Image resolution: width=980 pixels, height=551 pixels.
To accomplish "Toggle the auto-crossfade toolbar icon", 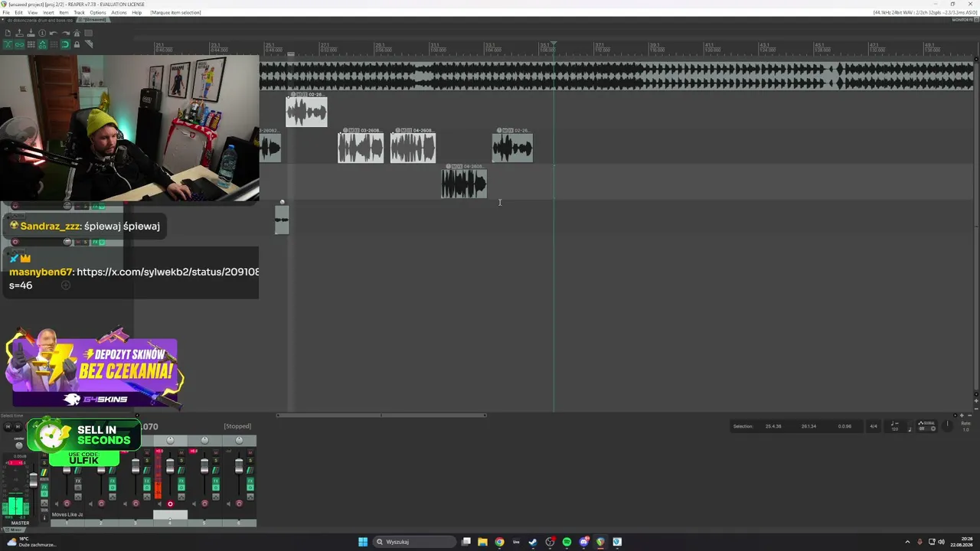I will (8, 44).
